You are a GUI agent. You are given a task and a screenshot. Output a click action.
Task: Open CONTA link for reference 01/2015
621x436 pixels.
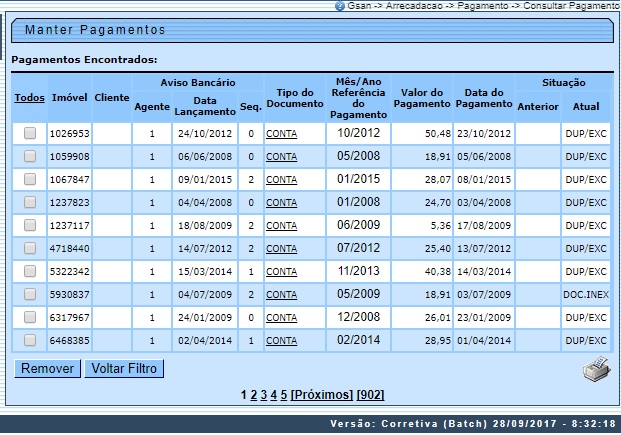point(281,180)
